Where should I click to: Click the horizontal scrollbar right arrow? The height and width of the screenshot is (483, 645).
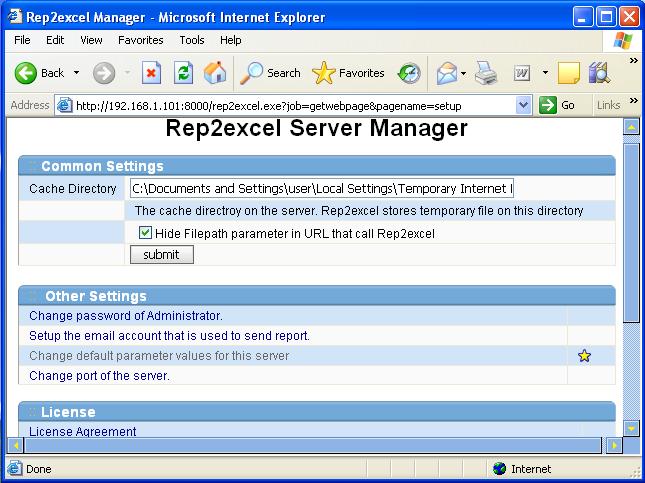615,445
